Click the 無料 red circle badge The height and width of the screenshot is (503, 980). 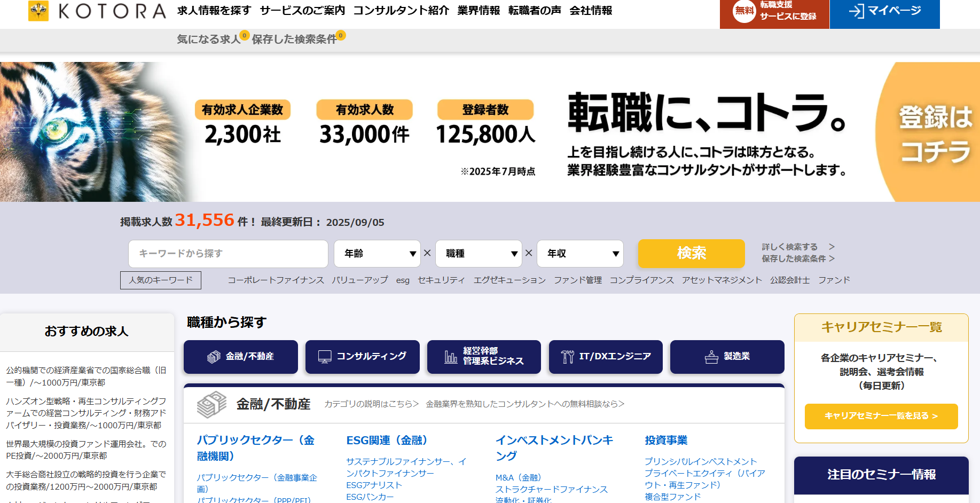click(x=744, y=11)
